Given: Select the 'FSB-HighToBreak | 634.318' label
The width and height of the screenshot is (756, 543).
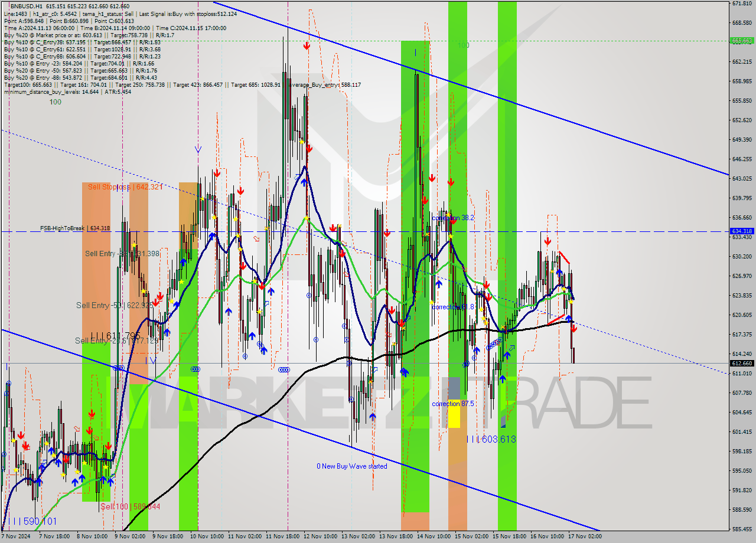Looking at the screenshot, I should pyautogui.click(x=75, y=228).
